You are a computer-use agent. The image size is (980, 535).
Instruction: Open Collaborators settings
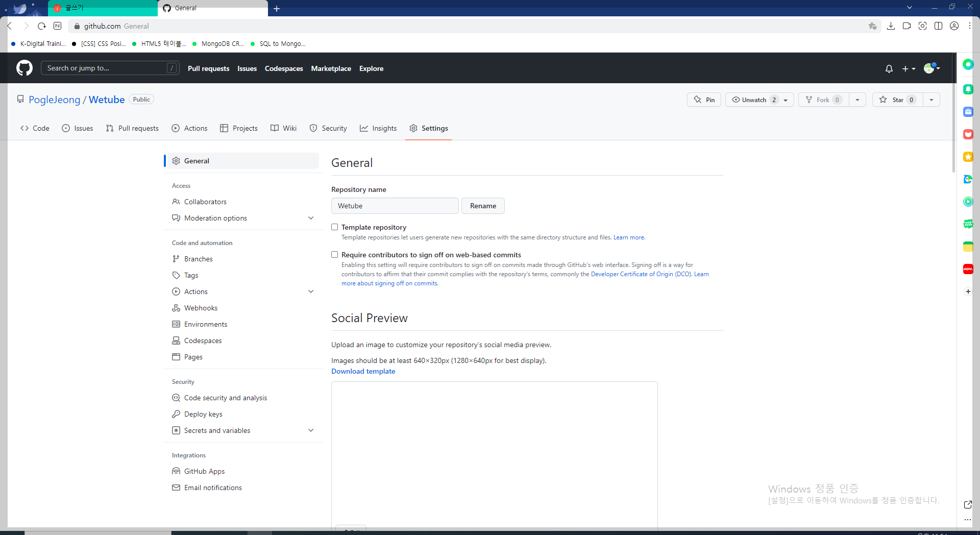(243, 202)
